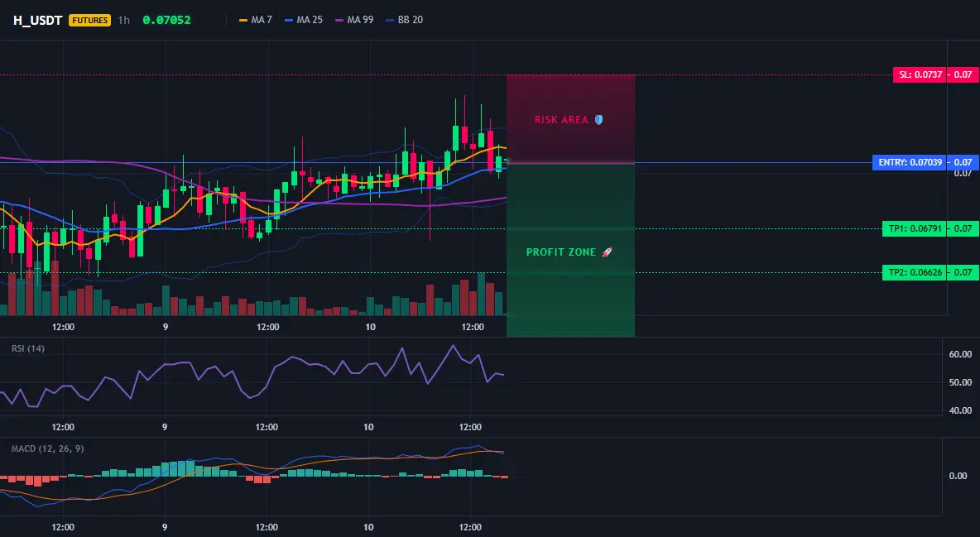Select the 1h timeframe label
This screenshot has width=980, height=537.
pyautogui.click(x=124, y=20)
